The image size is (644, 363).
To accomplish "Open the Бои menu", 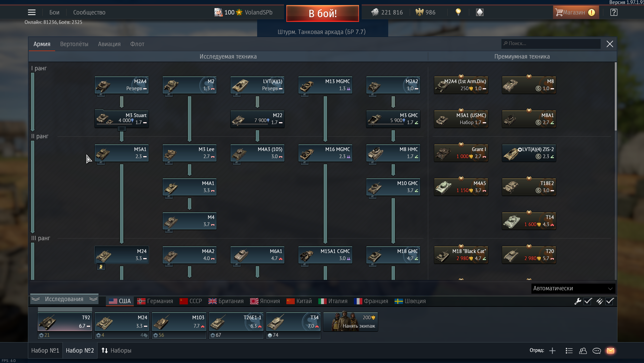I will tap(54, 12).
